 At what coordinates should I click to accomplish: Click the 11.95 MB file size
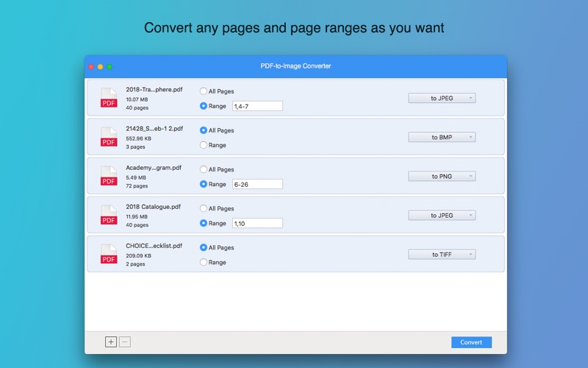point(137,216)
